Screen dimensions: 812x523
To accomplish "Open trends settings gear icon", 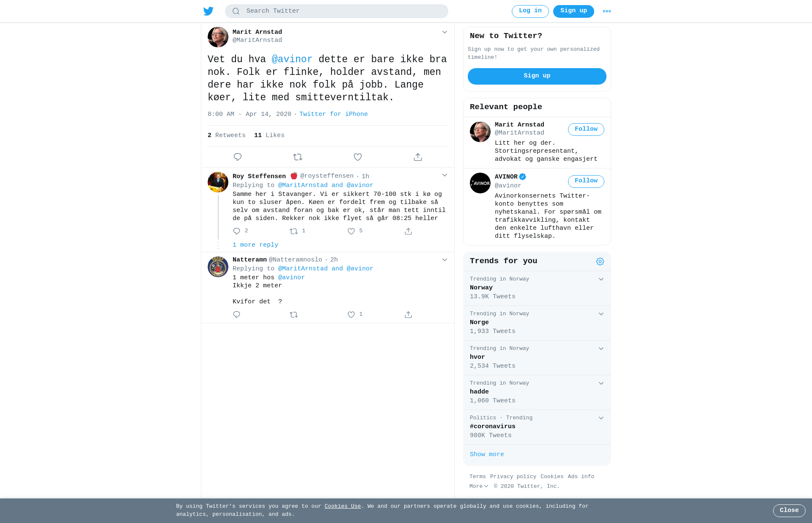I will [x=600, y=261].
